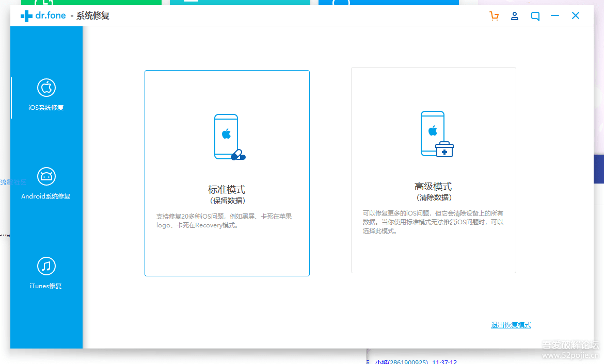Click the (清除数据) subtitle text

click(x=434, y=197)
